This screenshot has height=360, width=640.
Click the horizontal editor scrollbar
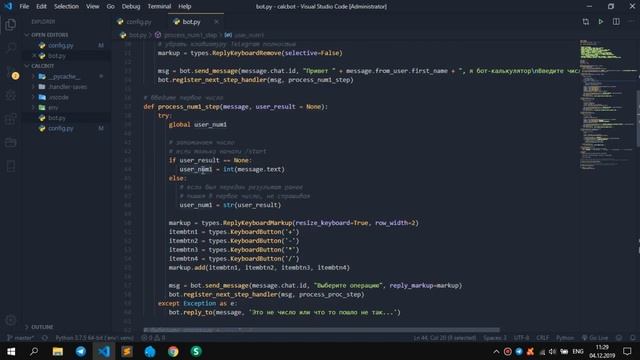321,330
